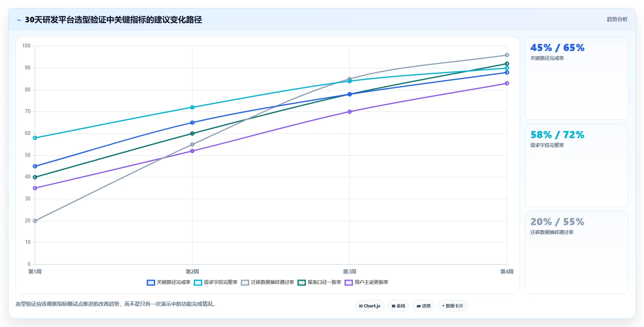Click the 第3周 x-axis label
This screenshot has height=327, width=644.
point(350,272)
